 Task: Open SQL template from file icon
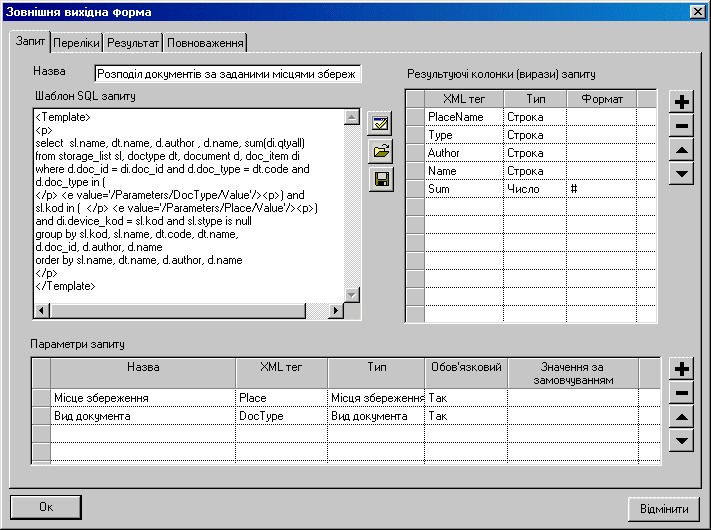click(380, 151)
